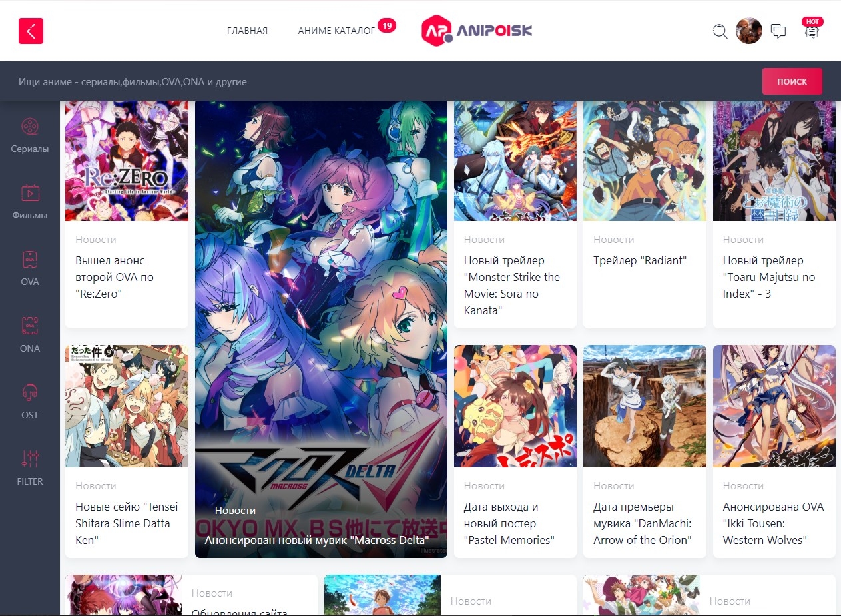Click the Фильмы sidebar label
The image size is (841, 616).
(30, 215)
